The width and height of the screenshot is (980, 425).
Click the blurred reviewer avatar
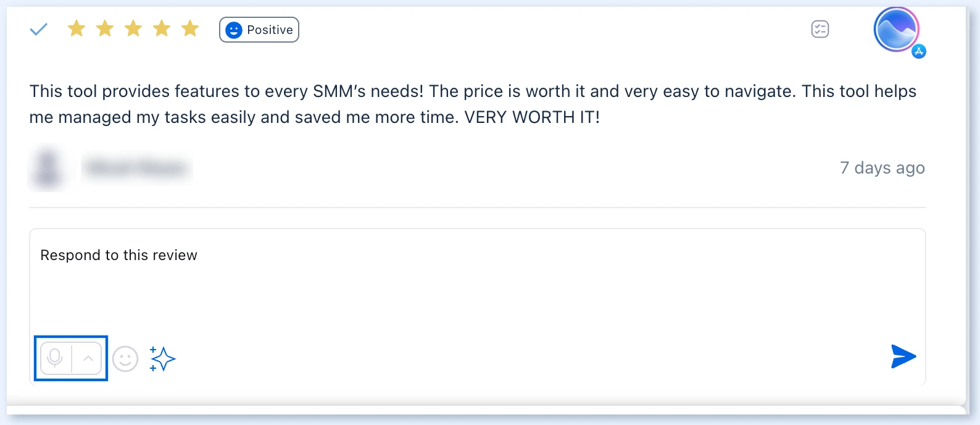click(48, 167)
